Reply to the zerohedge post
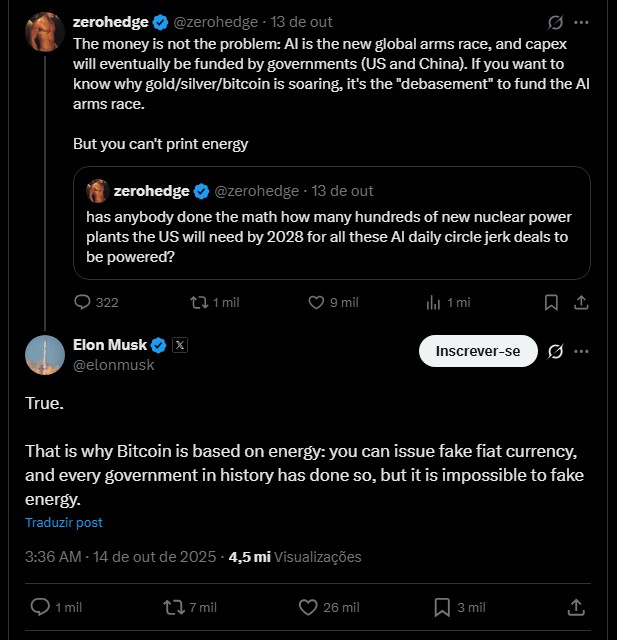Screen dimensions: 617x640 pyautogui.click(x=83, y=302)
